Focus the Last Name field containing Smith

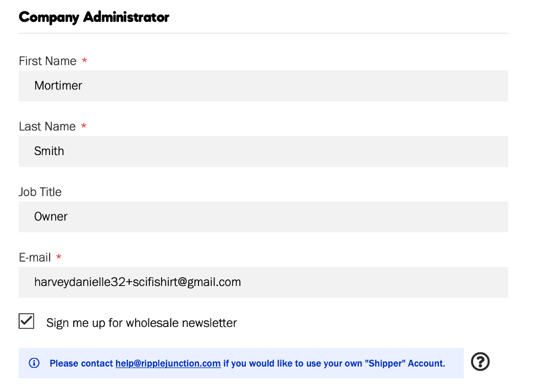(x=264, y=152)
